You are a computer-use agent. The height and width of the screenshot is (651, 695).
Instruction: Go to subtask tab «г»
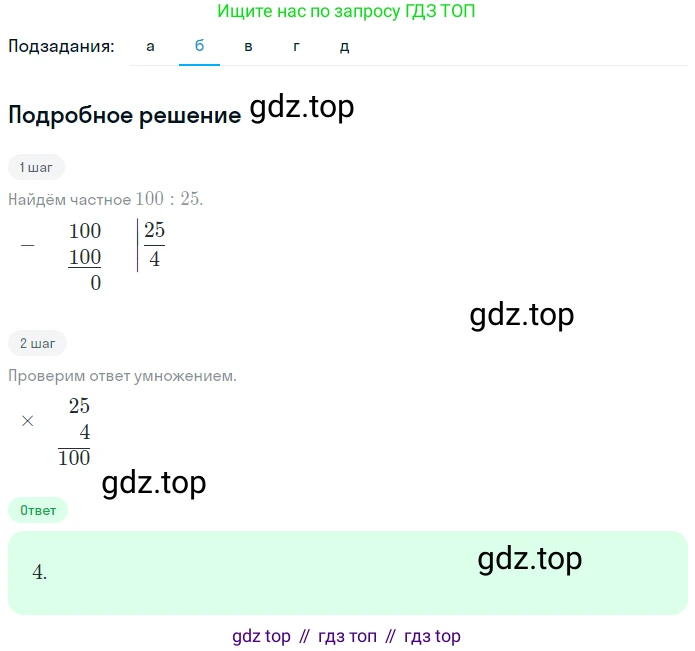(x=297, y=46)
